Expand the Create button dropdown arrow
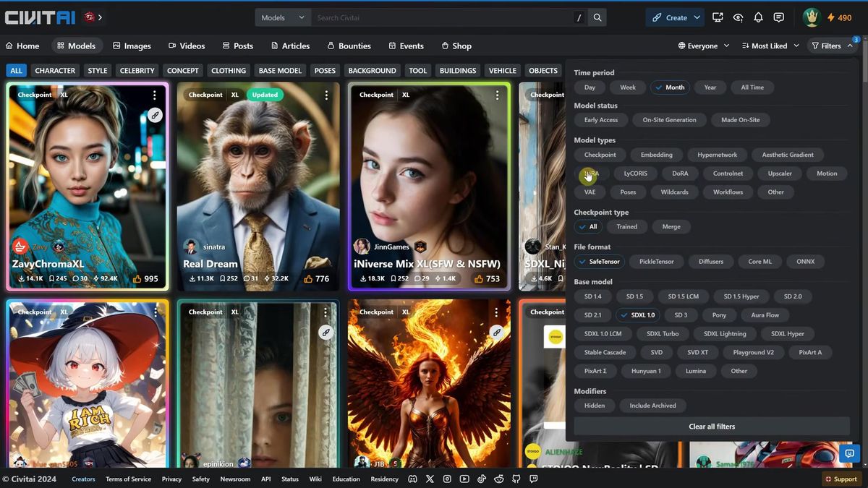The height and width of the screenshot is (488, 868). pos(697,17)
